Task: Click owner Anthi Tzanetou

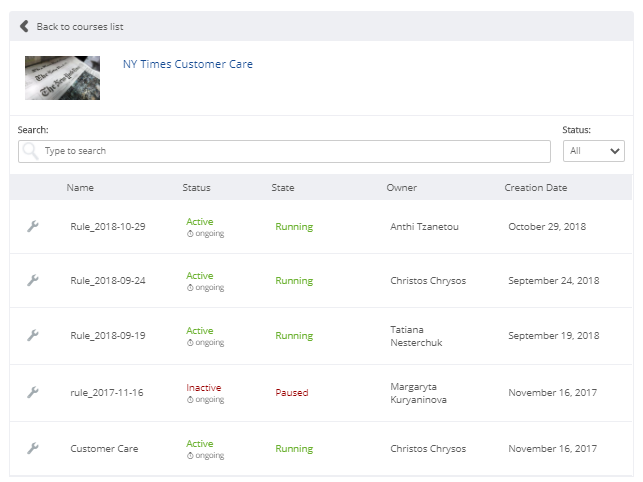Action: click(x=424, y=226)
